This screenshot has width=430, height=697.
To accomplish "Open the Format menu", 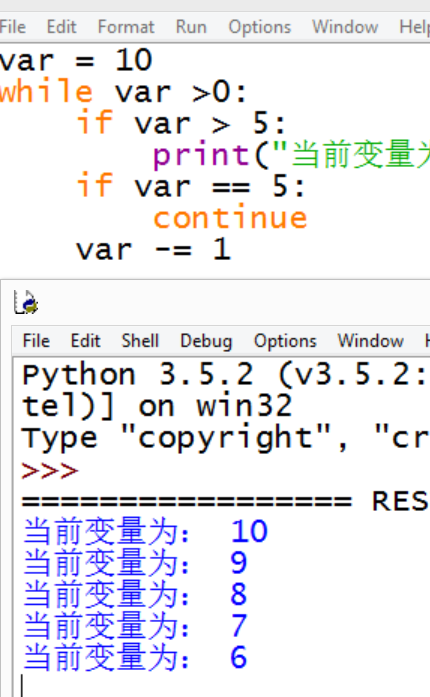I will tap(126, 27).
